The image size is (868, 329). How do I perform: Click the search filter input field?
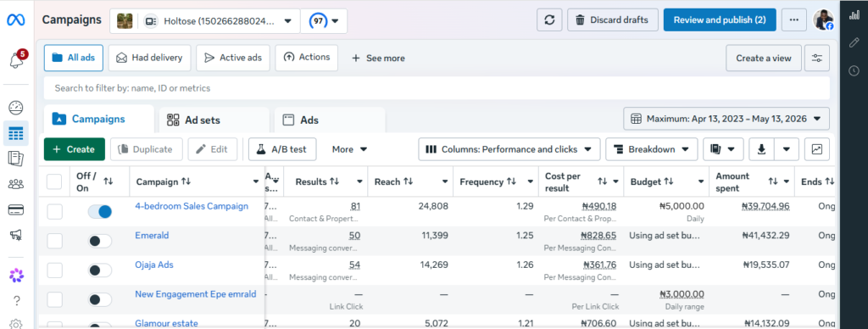pyautogui.click(x=437, y=88)
